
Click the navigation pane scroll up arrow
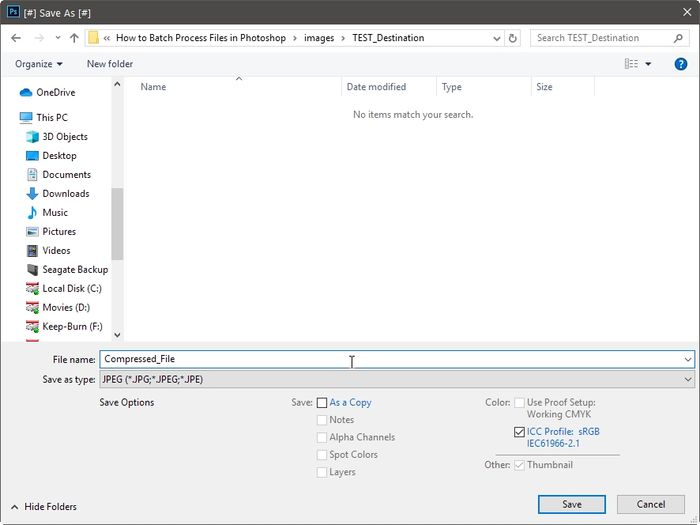117,84
